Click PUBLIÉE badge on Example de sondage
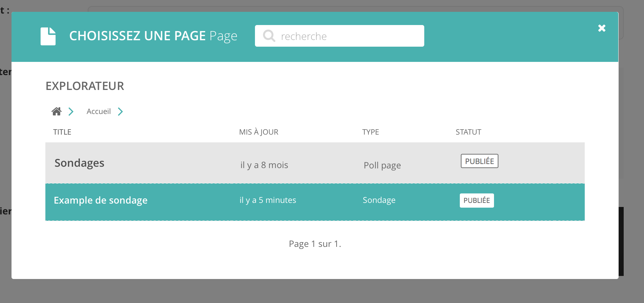Image resolution: width=644 pixels, height=303 pixels. tap(476, 201)
